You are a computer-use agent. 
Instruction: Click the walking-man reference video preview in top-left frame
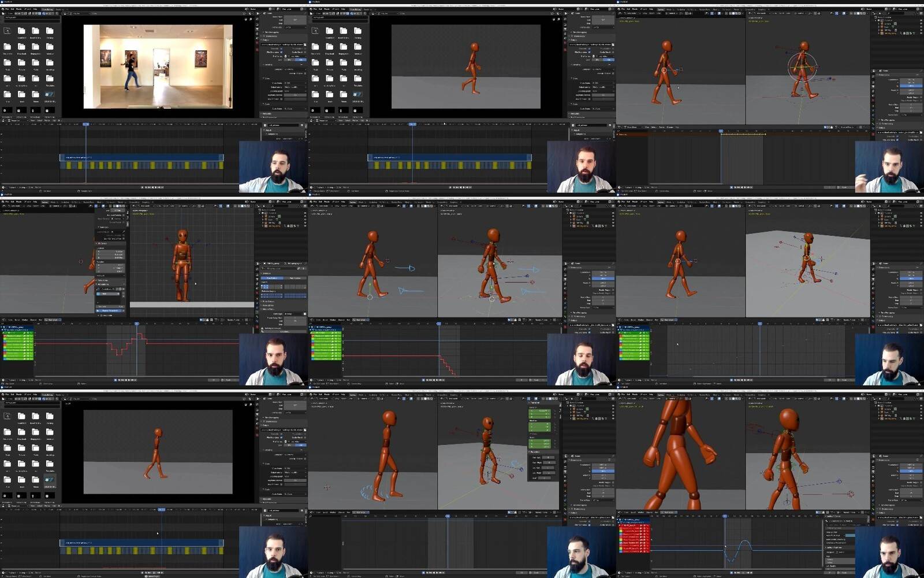coord(158,66)
